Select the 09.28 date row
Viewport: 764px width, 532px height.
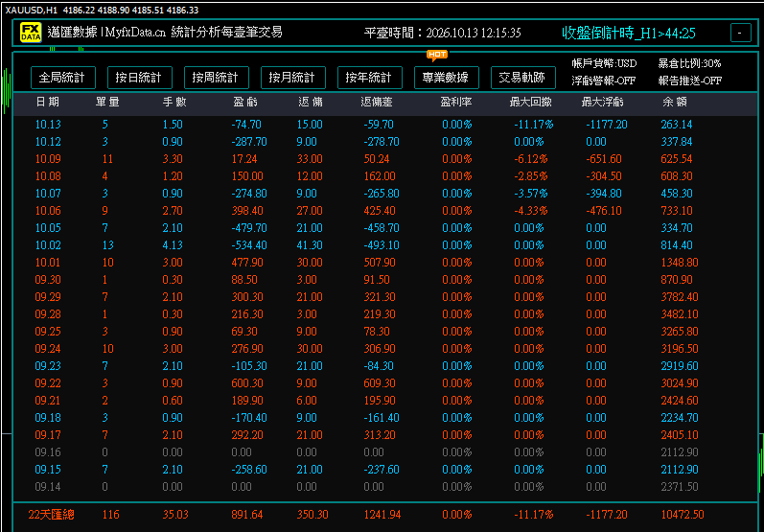385,314
